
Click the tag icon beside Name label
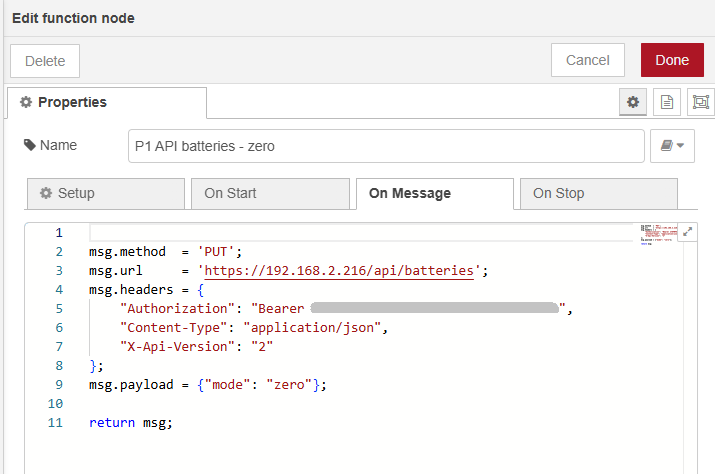tap(29, 146)
